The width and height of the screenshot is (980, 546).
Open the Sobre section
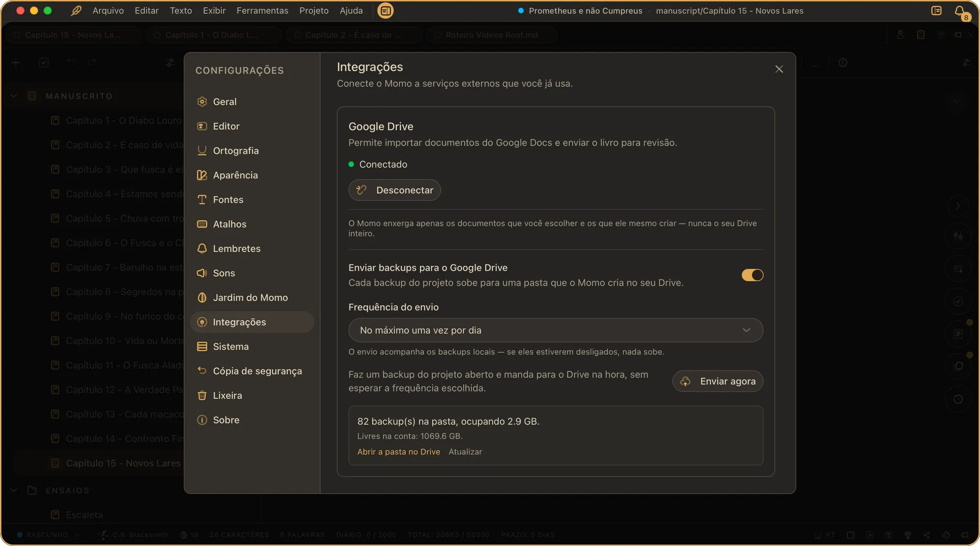tap(252, 420)
